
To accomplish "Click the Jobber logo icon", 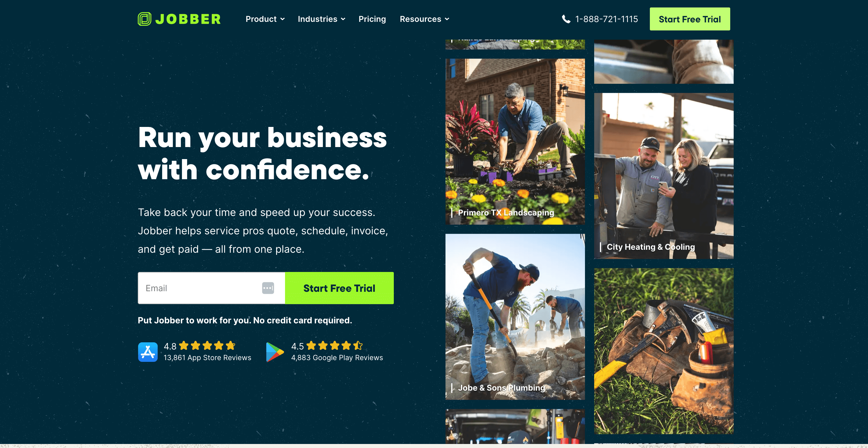I will point(144,19).
